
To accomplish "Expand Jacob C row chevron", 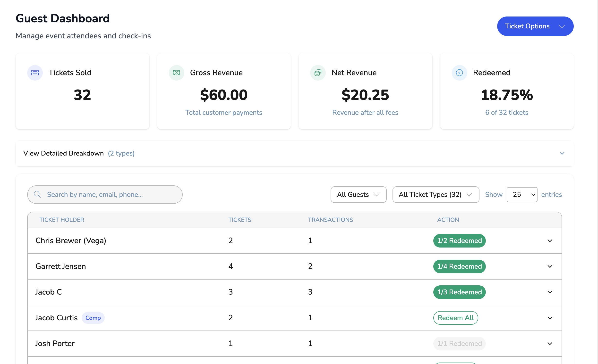I will [x=550, y=292].
